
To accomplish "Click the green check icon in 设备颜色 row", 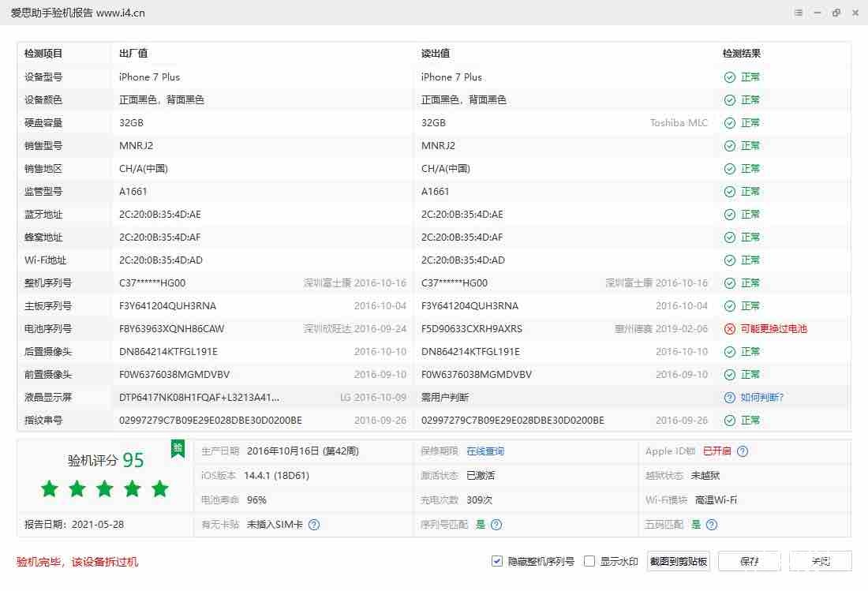I will 730,100.
